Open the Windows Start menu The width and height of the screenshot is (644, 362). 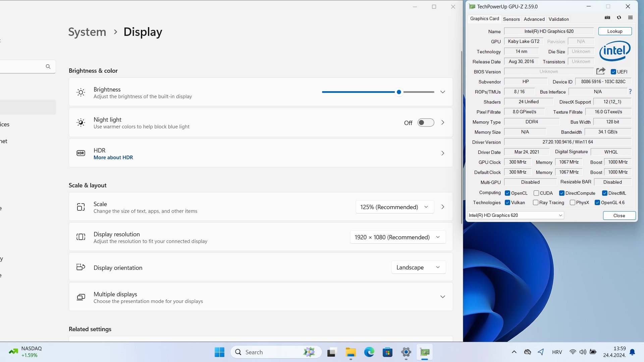(x=219, y=352)
